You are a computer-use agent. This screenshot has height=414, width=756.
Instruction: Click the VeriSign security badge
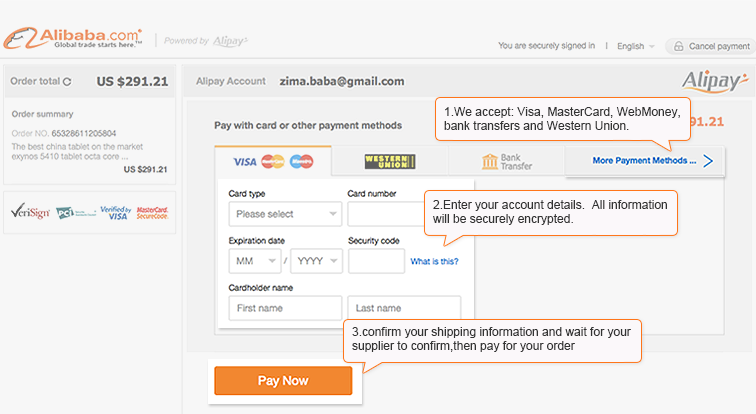click(x=30, y=212)
